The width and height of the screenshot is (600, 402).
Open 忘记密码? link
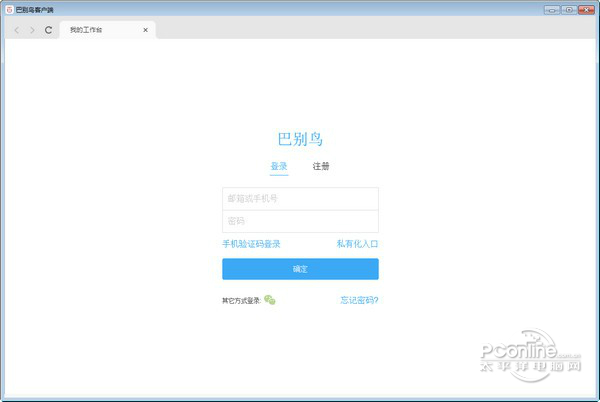pos(359,300)
